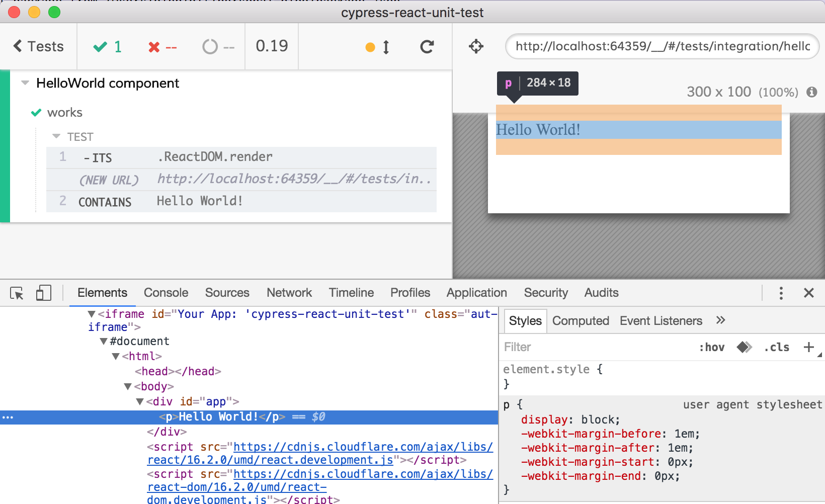Collapse the html node
The width and height of the screenshot is (825, 504).
pyautogui.click(x=116, y=357)
